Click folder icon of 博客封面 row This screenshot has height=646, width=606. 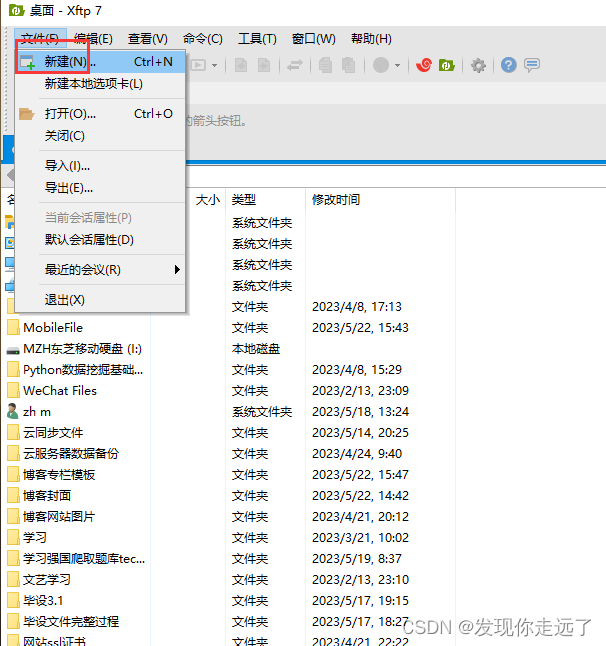(x=13, y=495)
